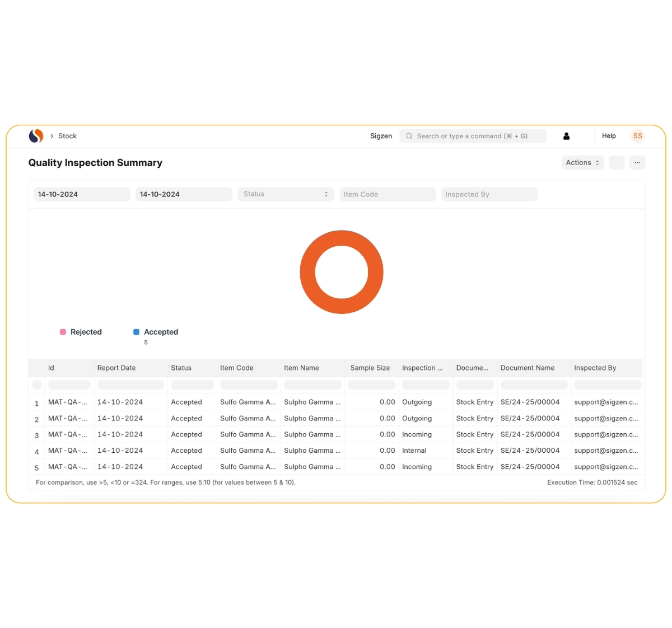Click the search magnifier icon

pos(409,136)
